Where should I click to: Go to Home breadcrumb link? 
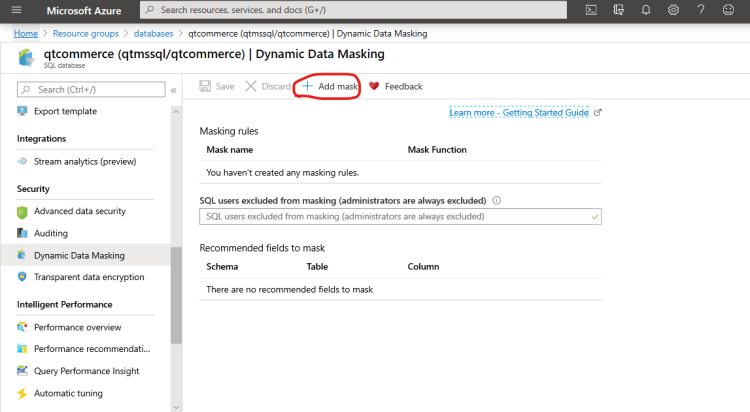26,33
